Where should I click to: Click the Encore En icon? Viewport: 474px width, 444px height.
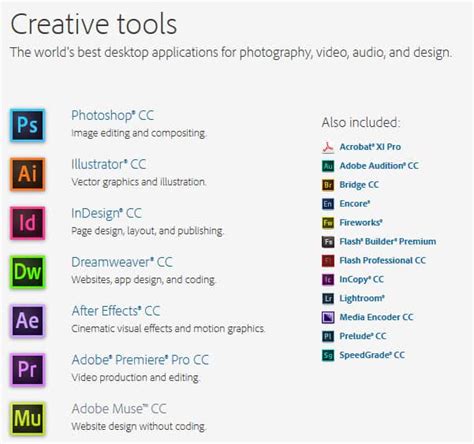click(328, 204)
